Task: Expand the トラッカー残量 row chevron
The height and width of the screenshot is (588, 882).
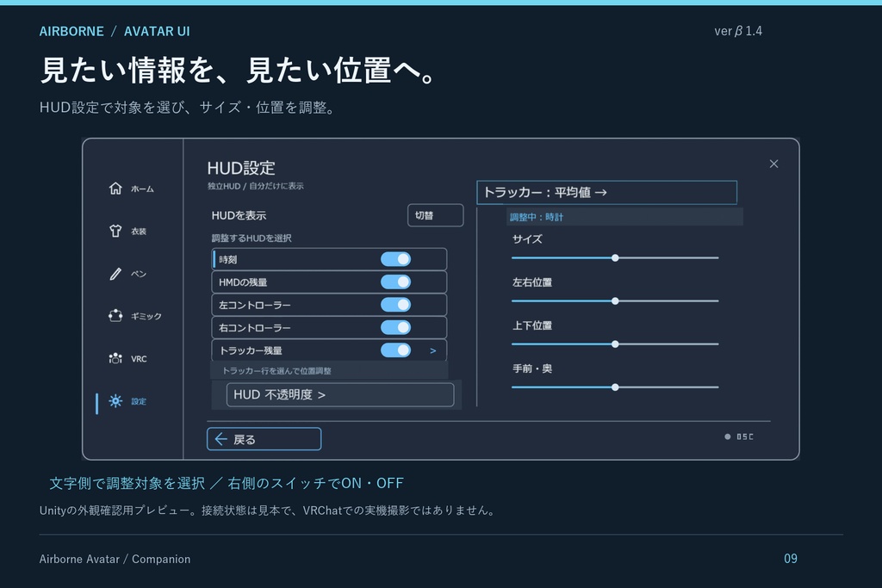Action: [433, 350]
